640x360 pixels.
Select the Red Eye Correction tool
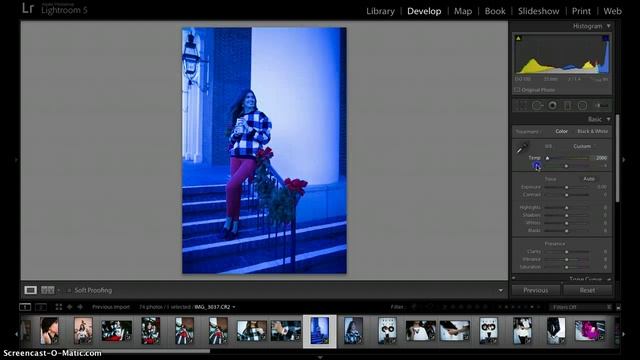click(552, 106)
